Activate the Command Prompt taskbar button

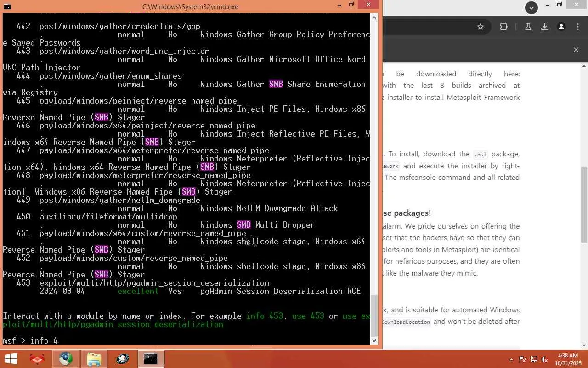click(x=151, y=359)
